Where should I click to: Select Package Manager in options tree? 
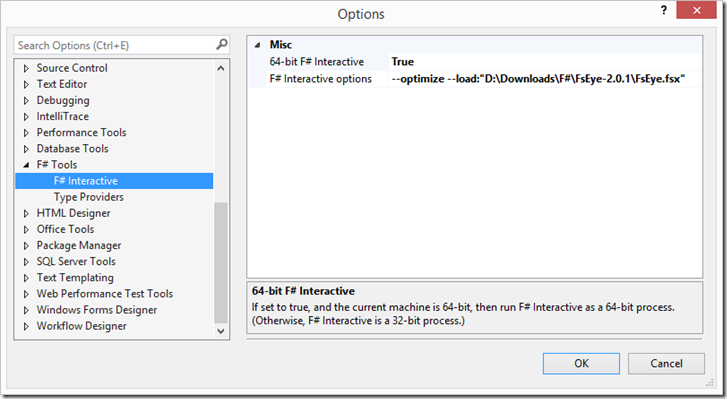pos(79,246)
